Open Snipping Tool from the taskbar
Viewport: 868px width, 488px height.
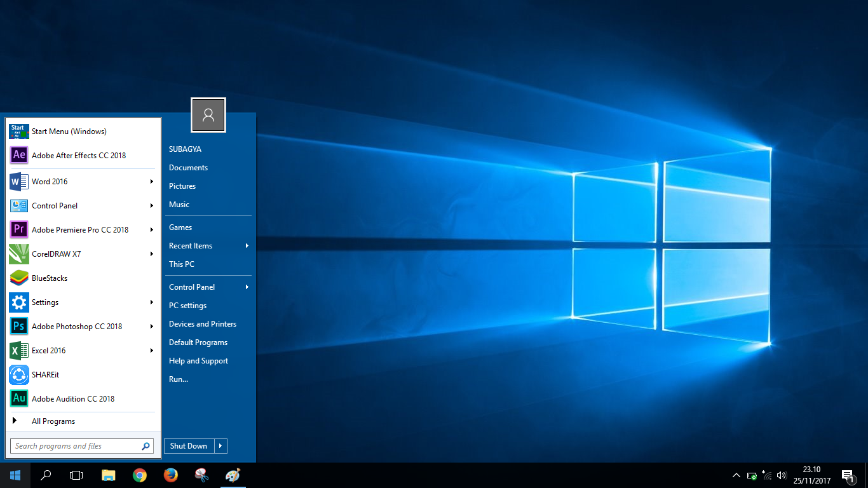pyautogui.click(x=201, y=475)
